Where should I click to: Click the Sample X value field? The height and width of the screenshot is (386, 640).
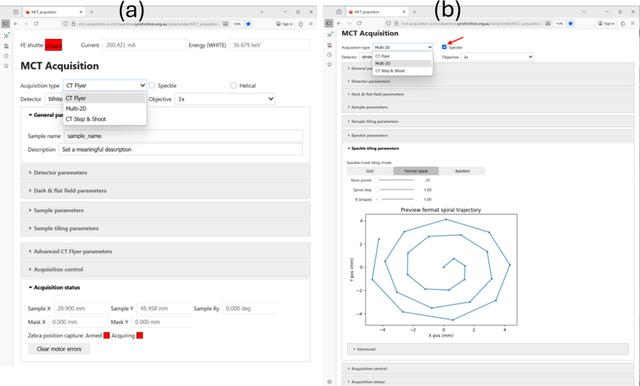[x=81, y=308]
